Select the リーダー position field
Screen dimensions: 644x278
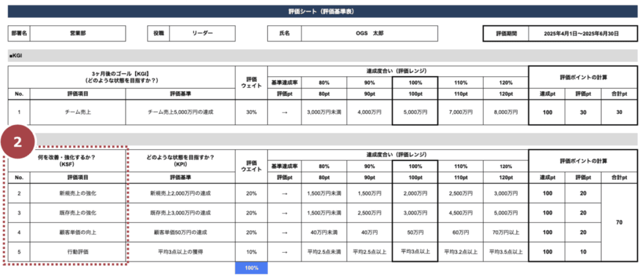coord(203,33)
